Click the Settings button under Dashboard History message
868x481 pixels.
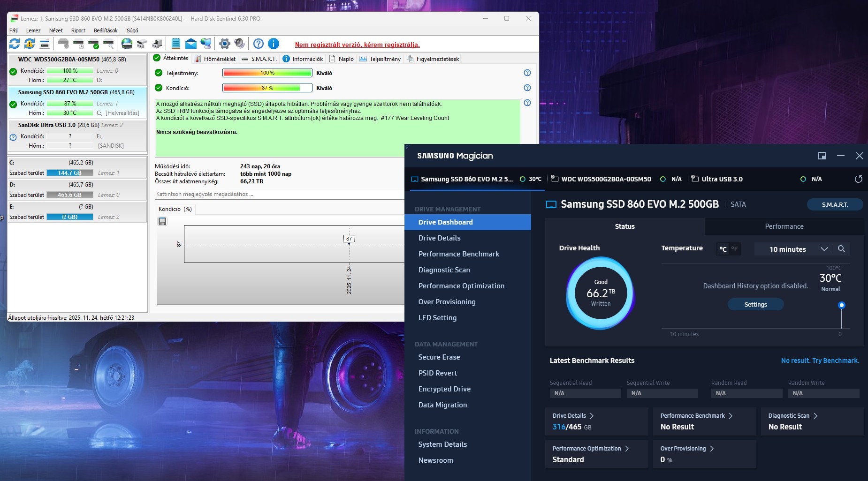[755, 305]
